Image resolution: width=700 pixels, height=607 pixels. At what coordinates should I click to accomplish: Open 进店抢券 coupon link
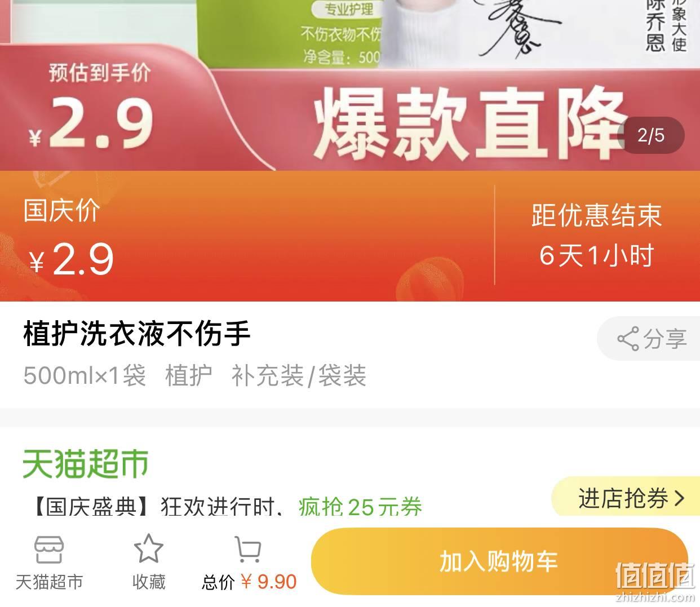pos(624,498)
